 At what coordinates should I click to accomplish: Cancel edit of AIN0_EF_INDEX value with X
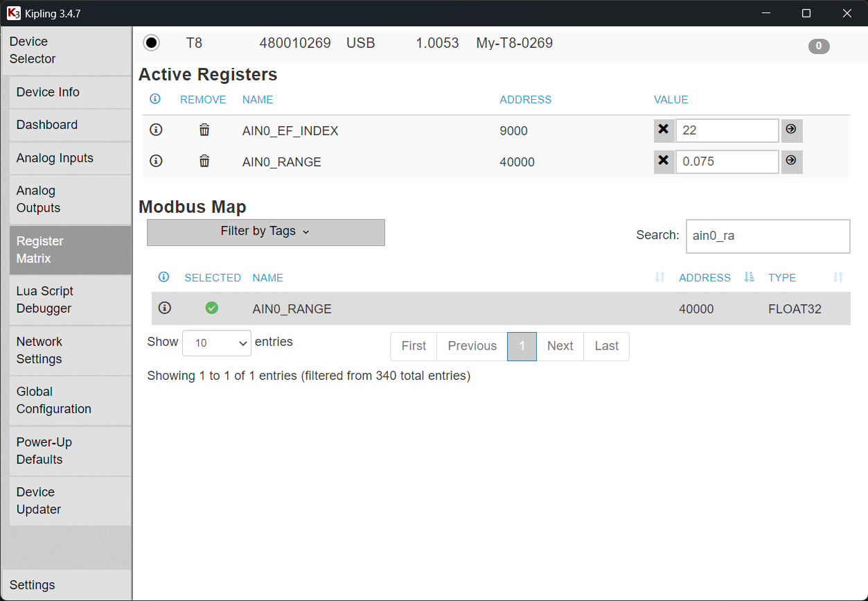point(664,130)
